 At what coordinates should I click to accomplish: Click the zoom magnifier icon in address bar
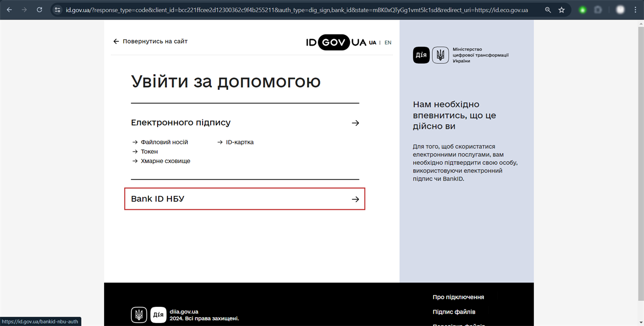548,10
